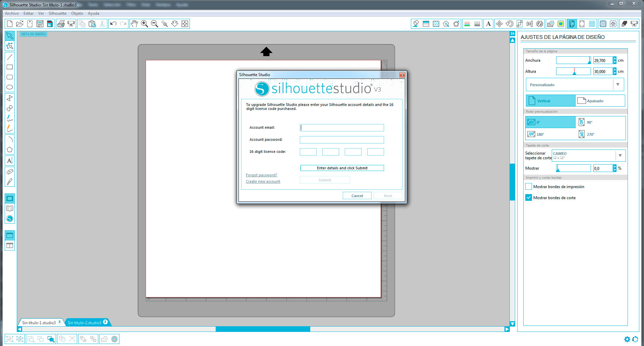Select the Draw a line tool
The height and width of the screenshot is (346, 644).
pos(10,57)
